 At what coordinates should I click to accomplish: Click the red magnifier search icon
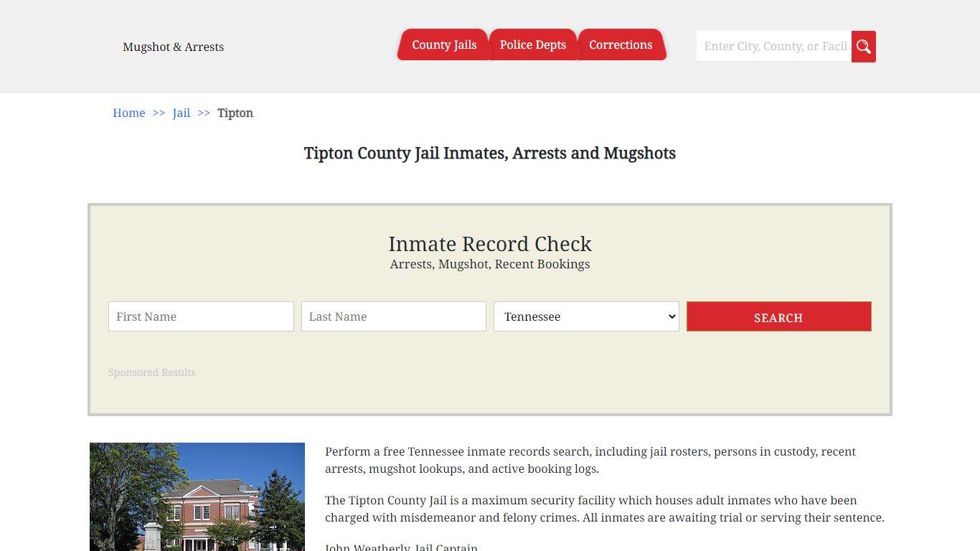click(x=864, y=47)
